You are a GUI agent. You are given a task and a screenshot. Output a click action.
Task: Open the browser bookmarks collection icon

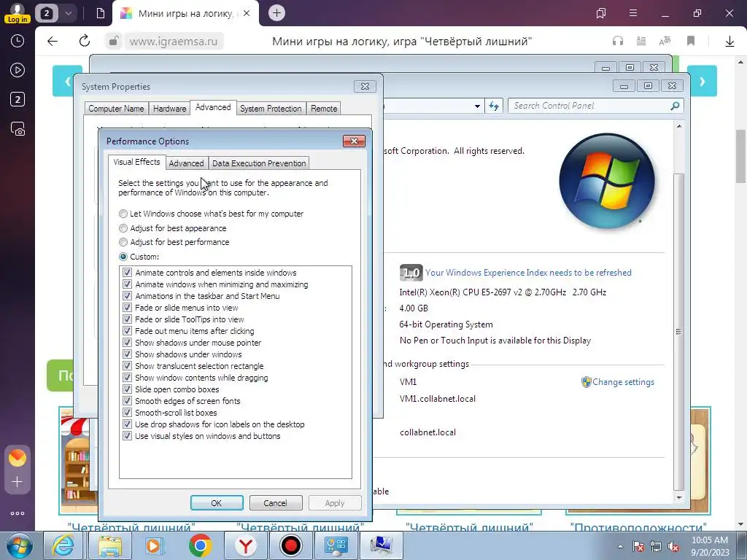(x=601, y=13)
